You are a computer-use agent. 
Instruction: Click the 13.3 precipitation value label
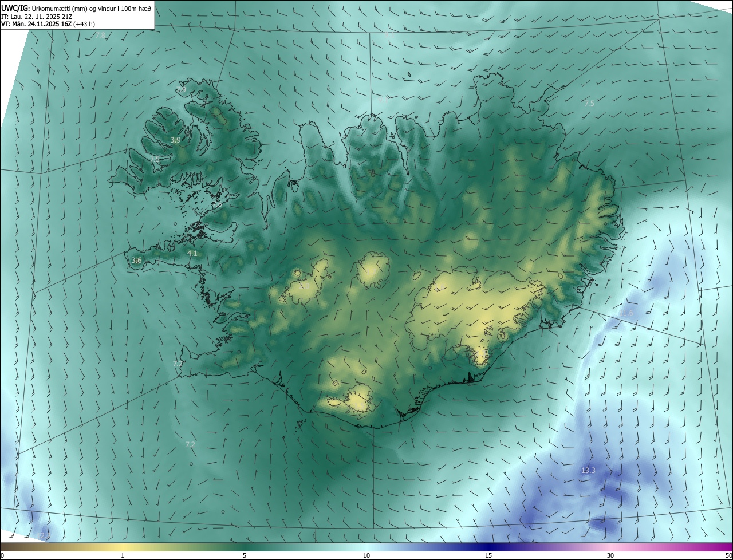588,471
